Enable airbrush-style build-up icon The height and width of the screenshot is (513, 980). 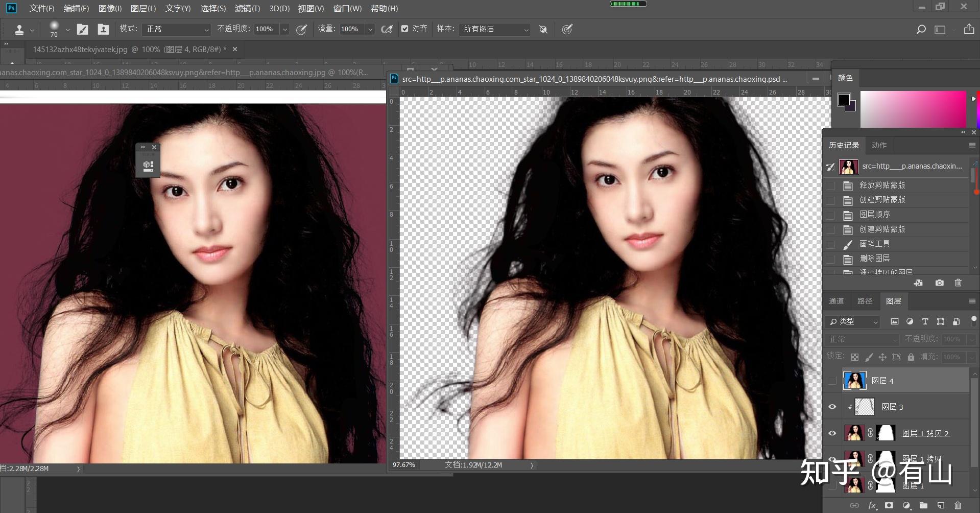tap(387, 30)
